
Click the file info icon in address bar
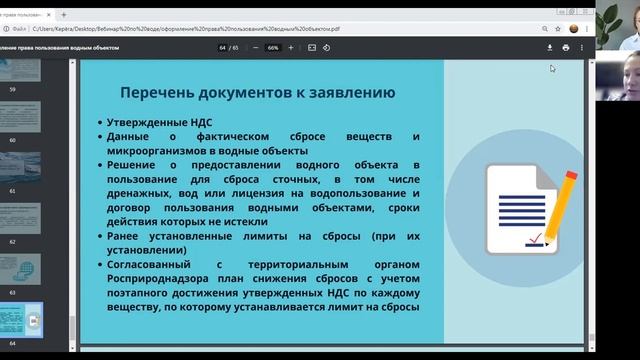(6, 29)
